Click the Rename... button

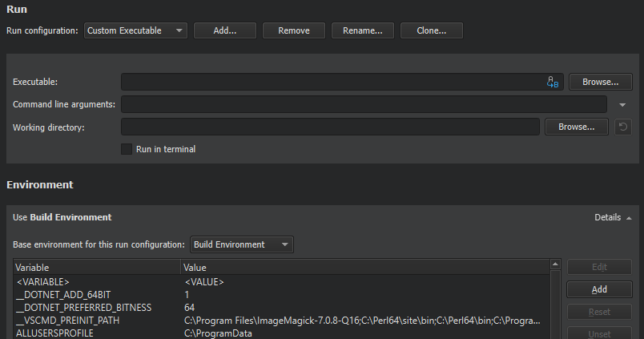click(363, 30)
